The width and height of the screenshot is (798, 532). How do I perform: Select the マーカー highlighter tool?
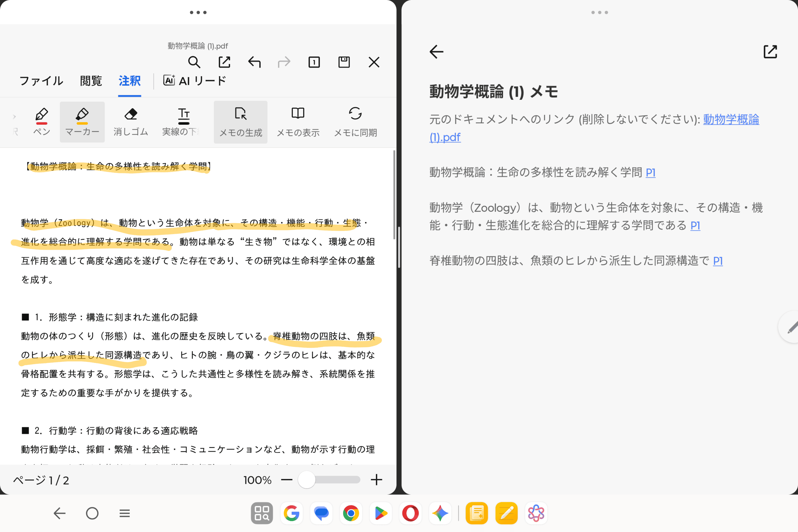(82, 122)
